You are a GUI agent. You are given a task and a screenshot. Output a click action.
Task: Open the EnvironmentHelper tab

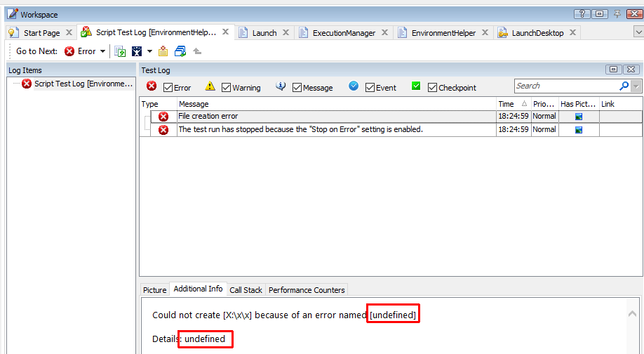[443, 33]
